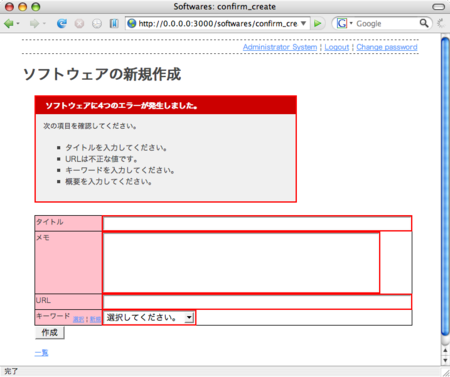Click the タイトル text input field
Image resolution: width=450 pixels, height=377 pixels.
tap(257, 223)
